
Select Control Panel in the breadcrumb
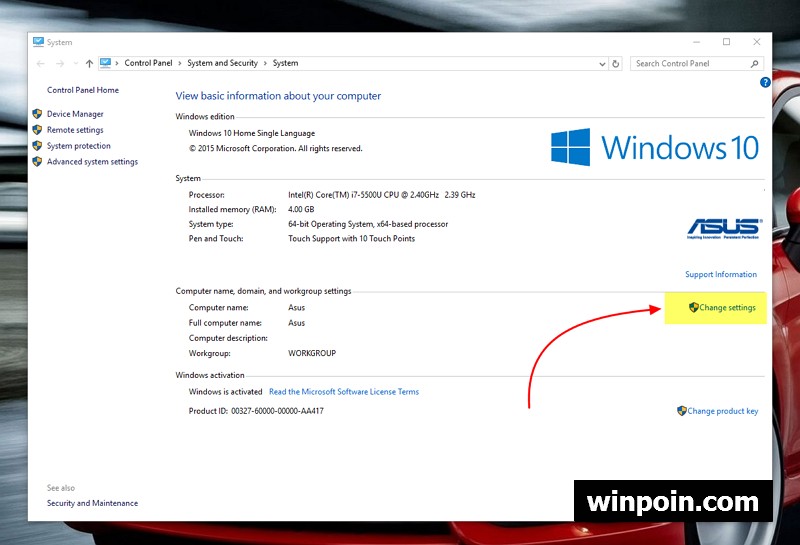click(x=148, y=63)
